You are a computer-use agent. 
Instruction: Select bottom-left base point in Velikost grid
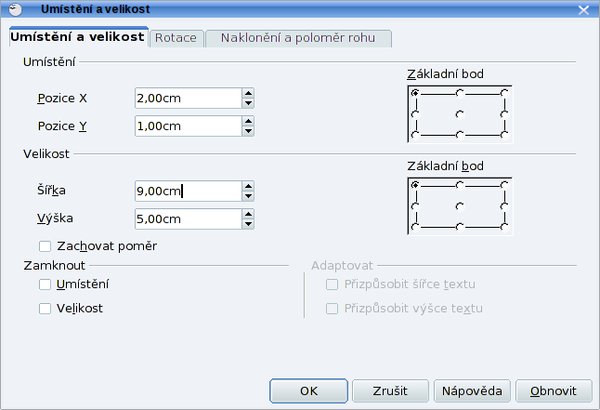click(x=415, y=227)
